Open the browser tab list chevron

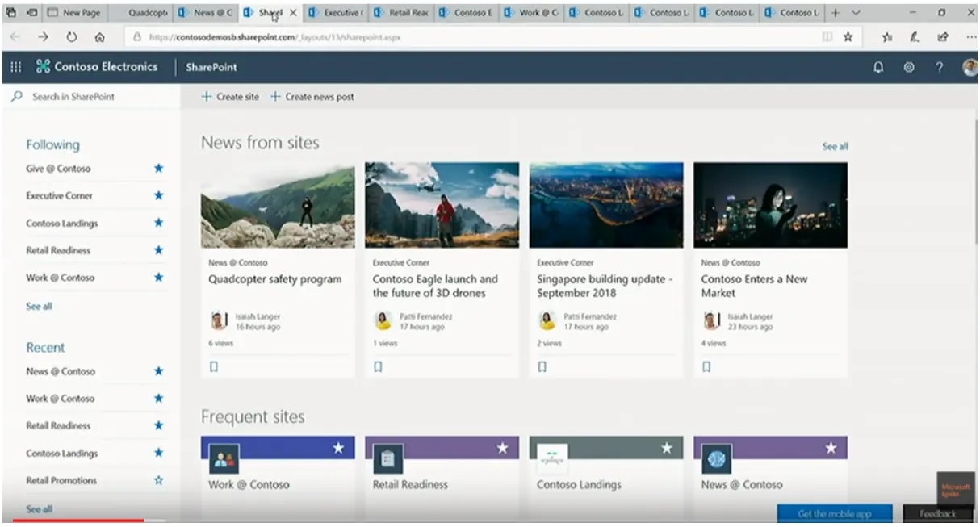(856, 13)
